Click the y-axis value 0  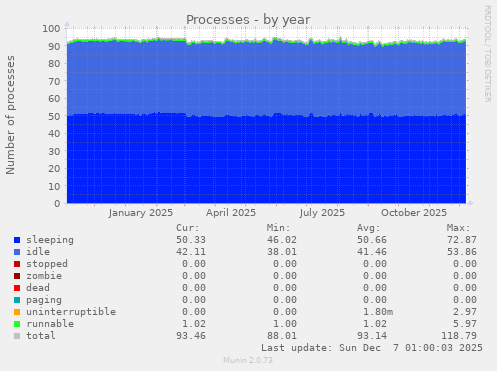tap(58, 204)
